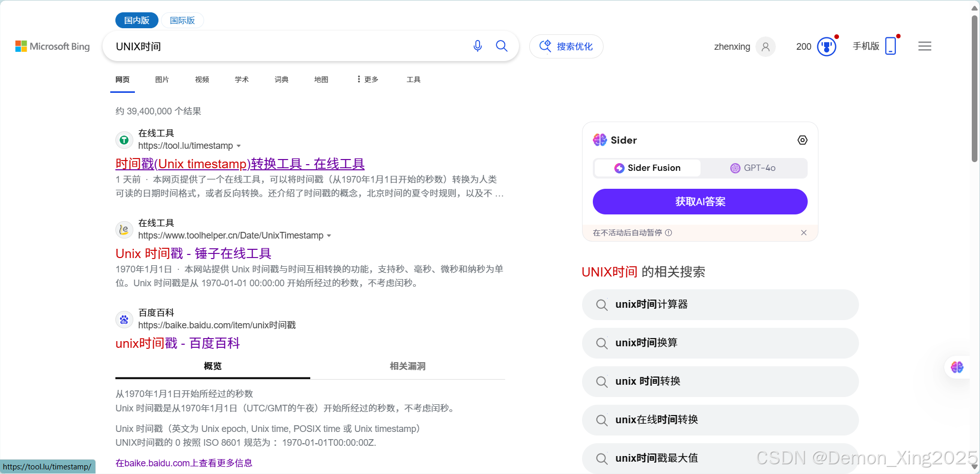Select the 地图 maps tab
This screenshot has height=474, width=980.
tap(321, 80)
